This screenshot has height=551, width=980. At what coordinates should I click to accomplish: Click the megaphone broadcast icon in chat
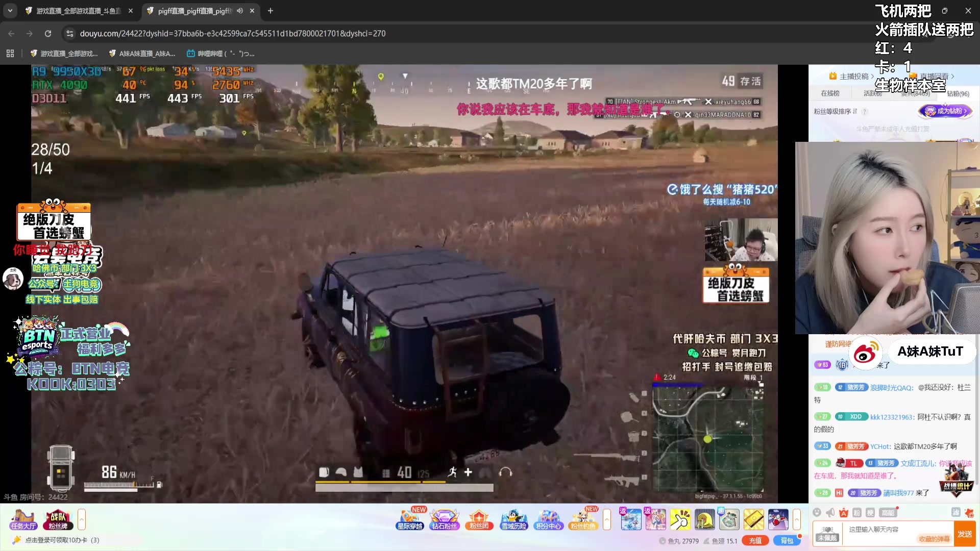pos(830,513)
